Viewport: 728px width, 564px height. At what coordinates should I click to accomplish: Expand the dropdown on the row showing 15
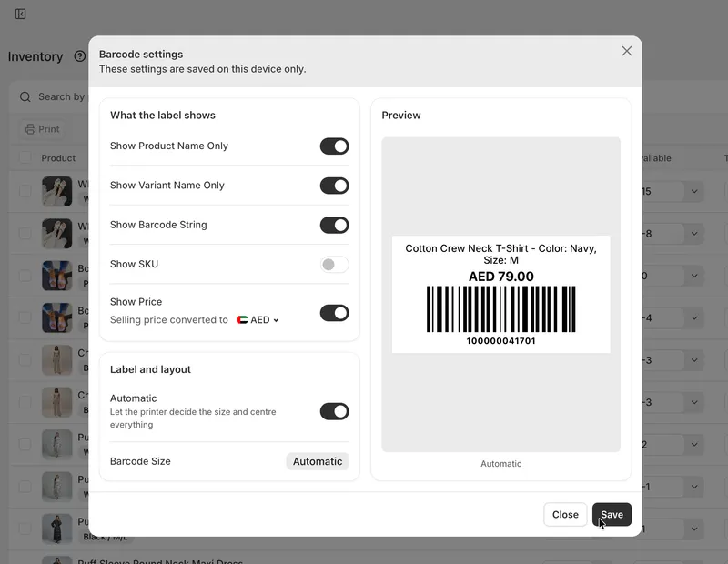[694, 191]
